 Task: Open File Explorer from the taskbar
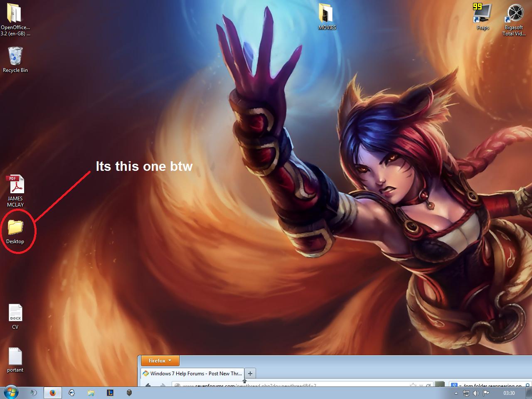coord(91,393)
